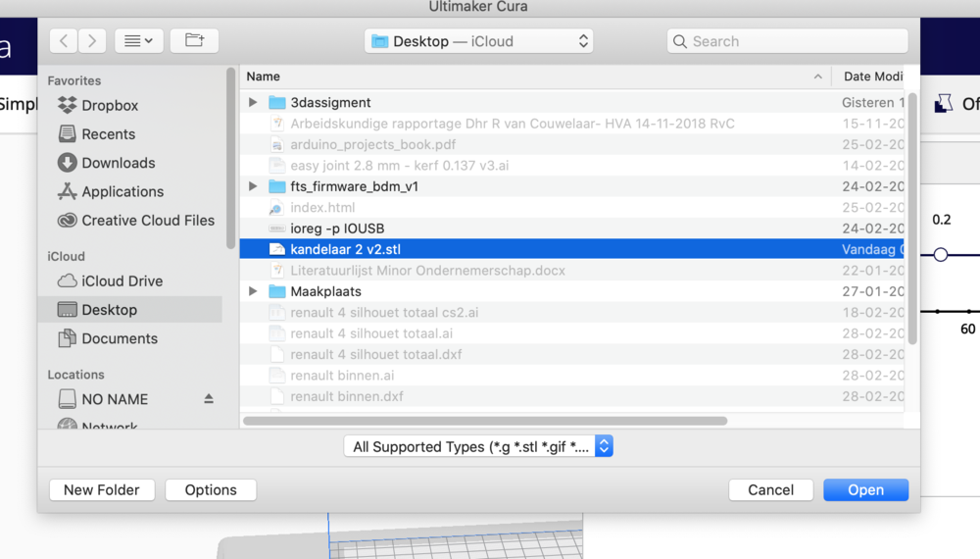Expand the Maakplaats folder
This screenshot has height=559, width=980.
[253, 291]
